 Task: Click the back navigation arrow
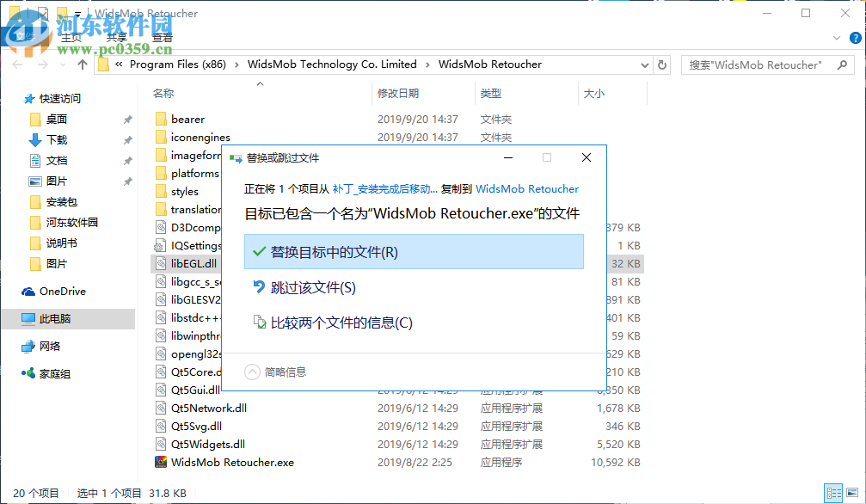coord(17,64)
